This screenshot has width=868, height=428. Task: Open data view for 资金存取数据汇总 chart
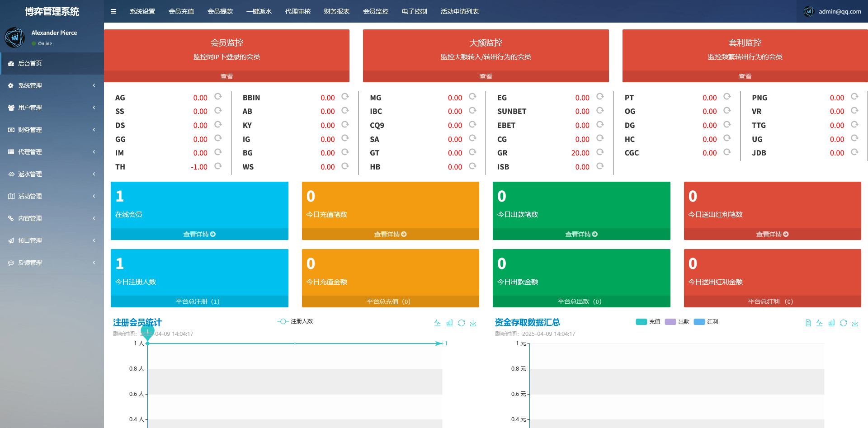point(808,323)
